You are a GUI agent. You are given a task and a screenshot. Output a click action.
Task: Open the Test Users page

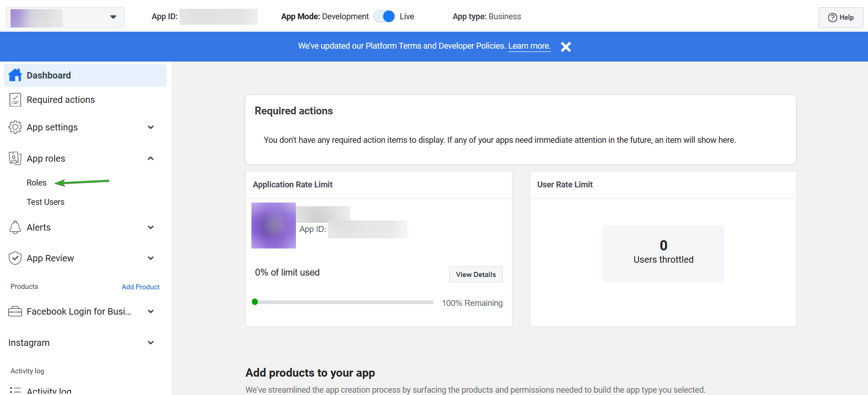click(x=45, y=202)
